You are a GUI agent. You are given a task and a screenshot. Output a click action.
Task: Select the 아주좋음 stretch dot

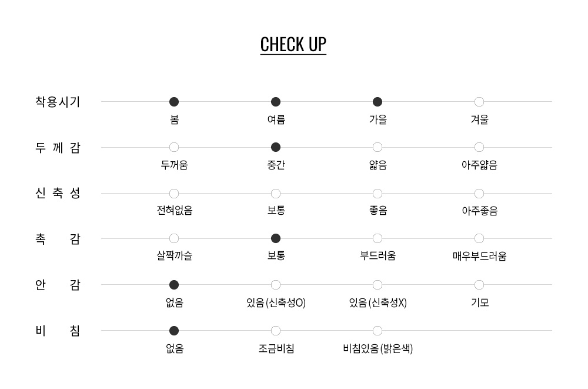(479, 194)
